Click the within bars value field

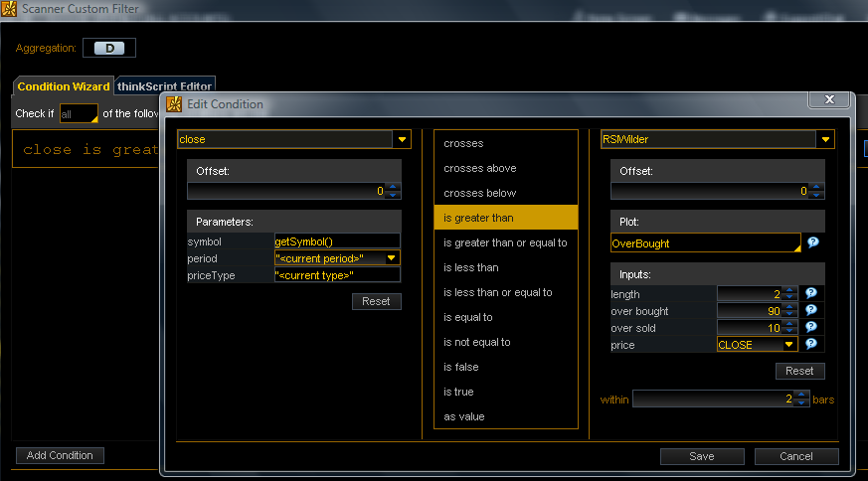(x=714, y=399)
